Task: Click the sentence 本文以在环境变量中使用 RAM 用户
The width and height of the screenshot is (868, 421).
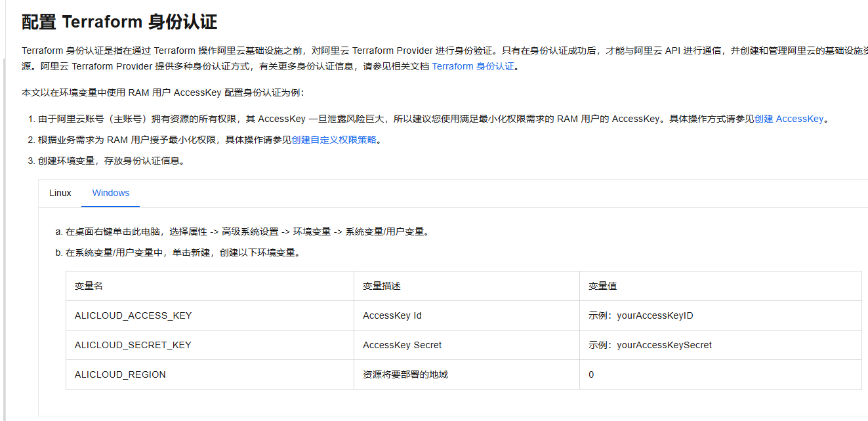Action: tap(163, 92)
